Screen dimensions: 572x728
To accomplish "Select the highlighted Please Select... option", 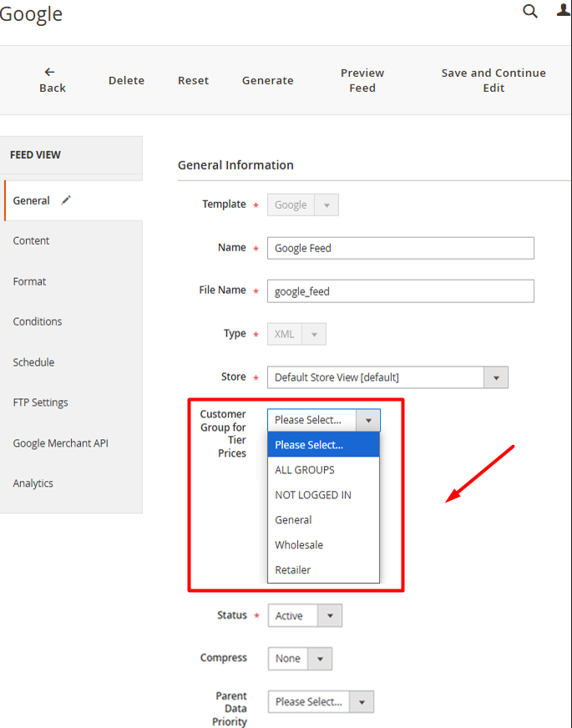I will click(324, 445).
